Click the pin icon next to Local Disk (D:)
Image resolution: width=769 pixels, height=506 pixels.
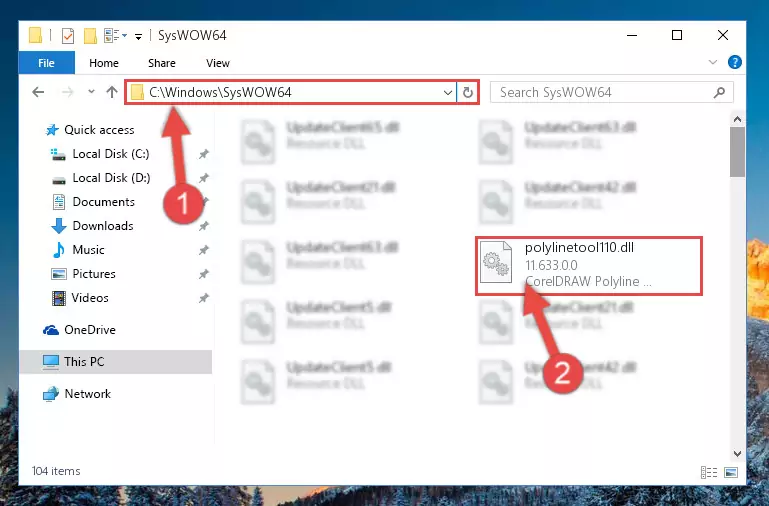coord(204,178)
